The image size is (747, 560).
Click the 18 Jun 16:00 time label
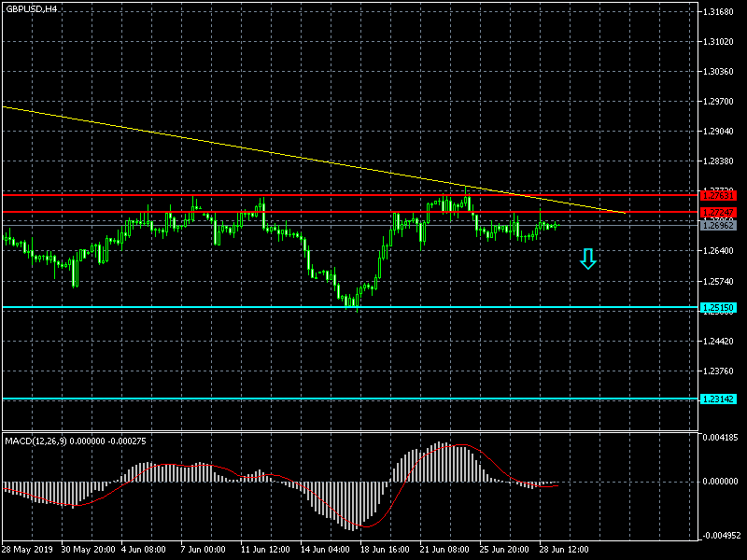pos(385,550)
